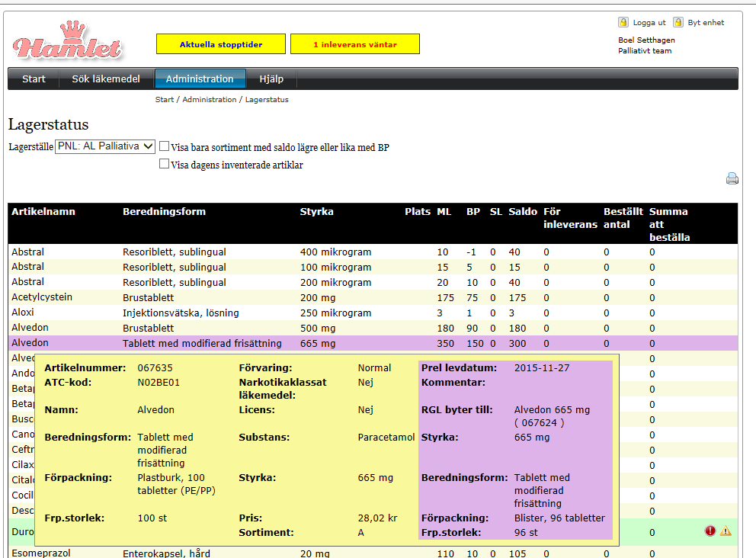Click Paracetamol substance value
Screen dimensions: 756x558
(386, 437)
